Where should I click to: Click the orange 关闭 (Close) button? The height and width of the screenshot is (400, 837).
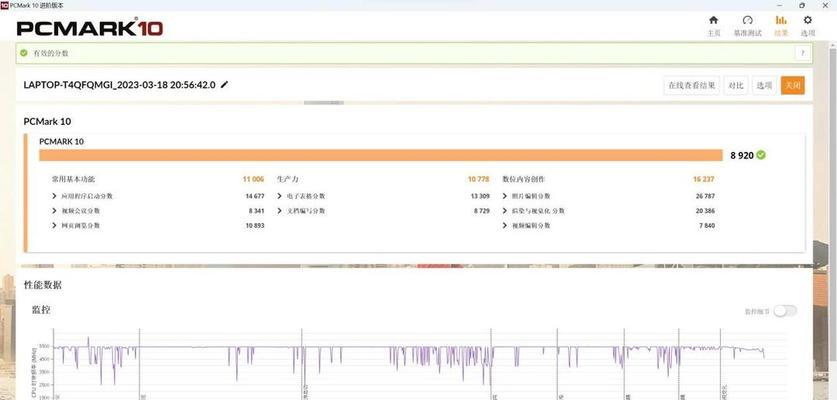793,85
